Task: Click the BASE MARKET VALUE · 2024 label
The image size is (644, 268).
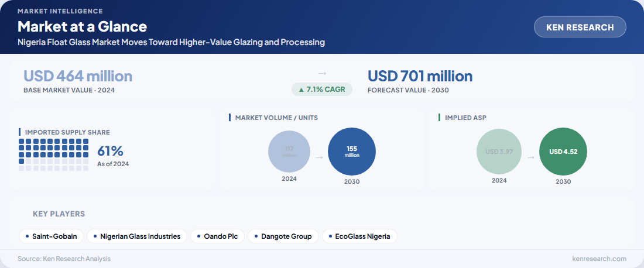Action: pos(69,90)
